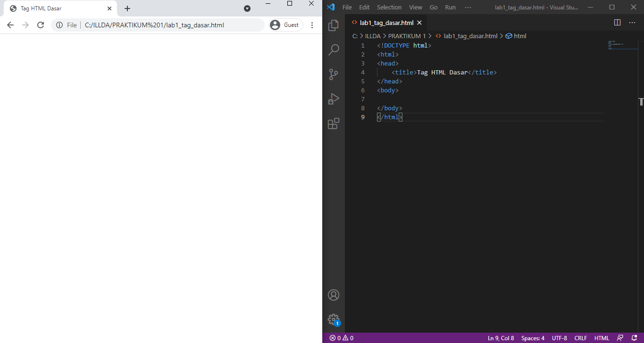The image size is (644, 343).
Task: Open the Extensions marketplace view
Action: point(334,123)
